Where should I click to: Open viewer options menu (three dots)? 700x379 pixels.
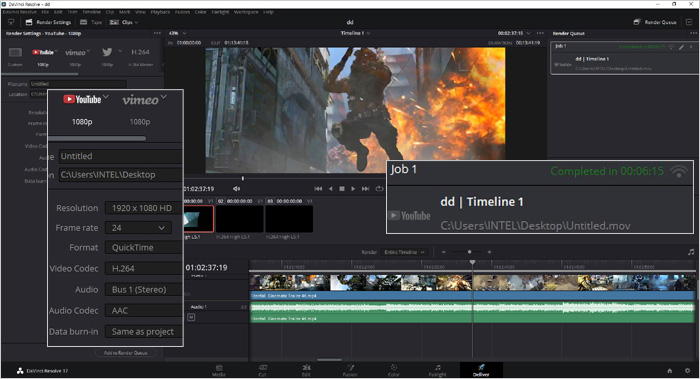(x=540, y=33)
